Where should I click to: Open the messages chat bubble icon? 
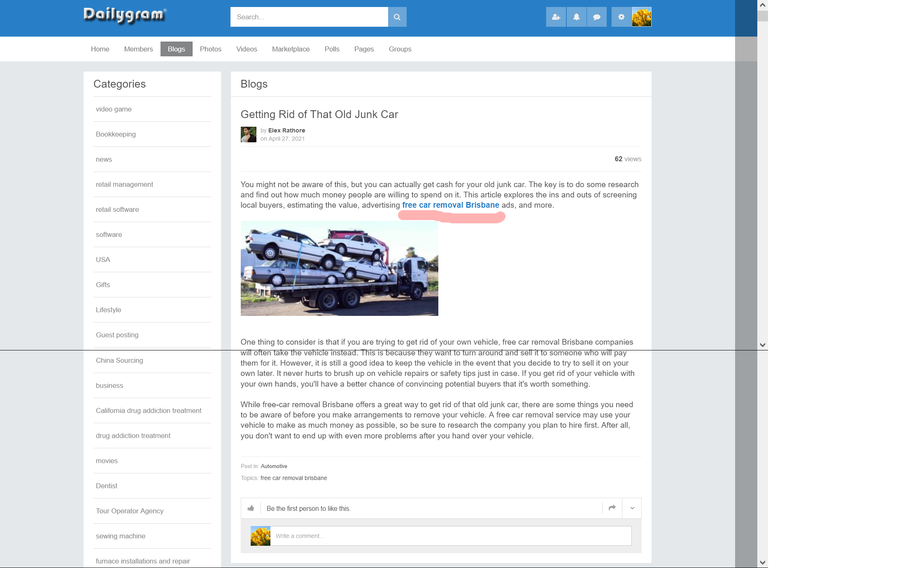(596, 17)
